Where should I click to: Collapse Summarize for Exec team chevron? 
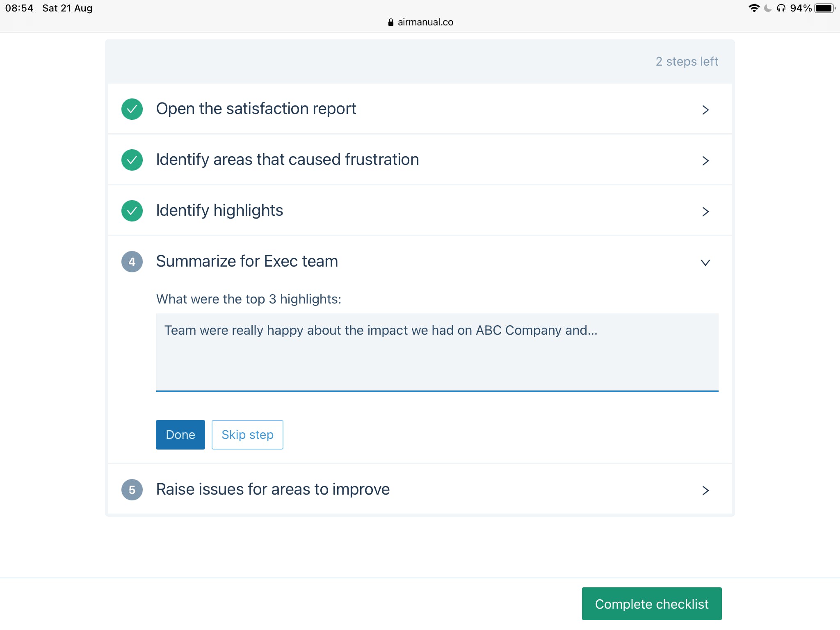(705, 262)
